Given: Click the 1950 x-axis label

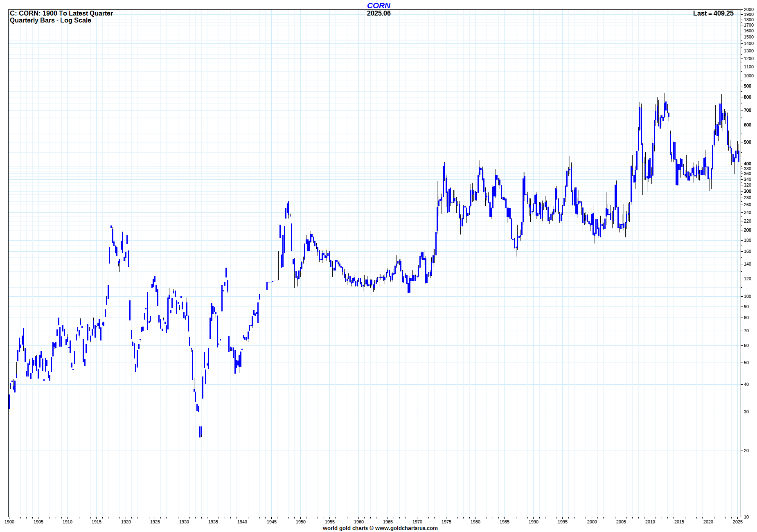Looking at the screenshot, I should (x=301, y=522).
